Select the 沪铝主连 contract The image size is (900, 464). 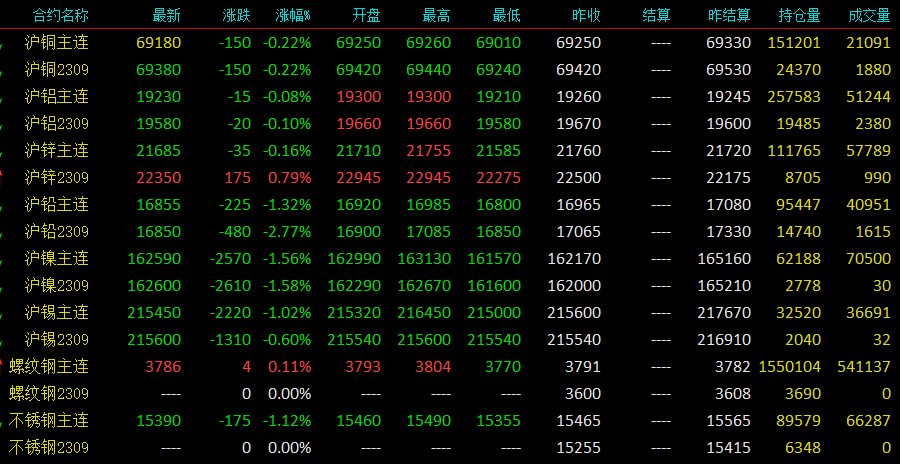pyautogui.click(x=57, y=96)
